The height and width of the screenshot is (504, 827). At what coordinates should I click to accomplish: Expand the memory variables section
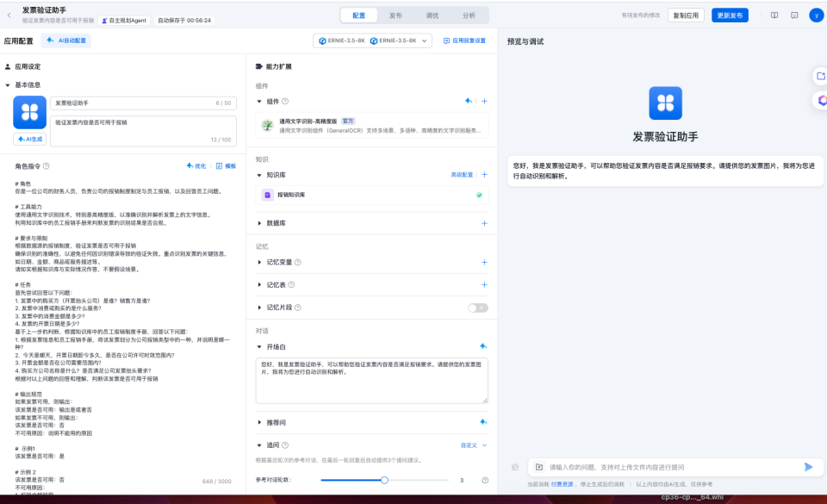(x=259, y=262)
